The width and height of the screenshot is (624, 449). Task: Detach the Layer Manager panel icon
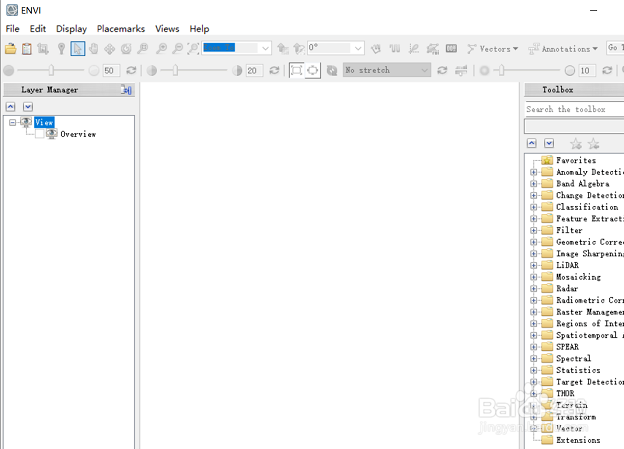126,90
